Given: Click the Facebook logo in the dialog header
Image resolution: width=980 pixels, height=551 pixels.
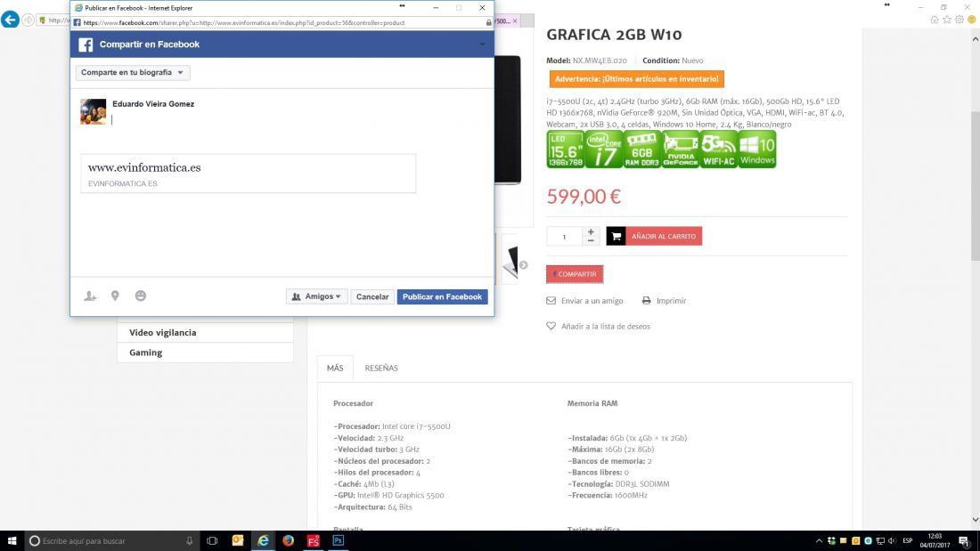Looking at the screenshot, I should pyautogui.click(x=86, y=45).
